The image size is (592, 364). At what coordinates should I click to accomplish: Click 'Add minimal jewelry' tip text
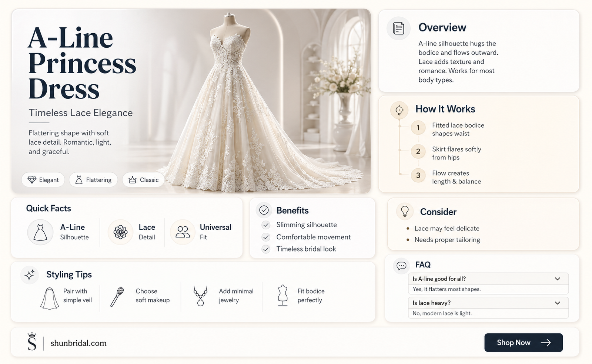236,296
